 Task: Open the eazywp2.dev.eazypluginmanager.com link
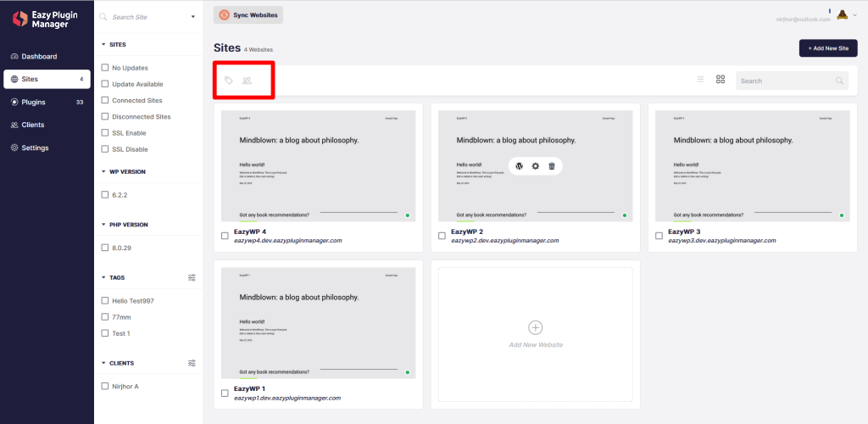pyautogui.click(x=505, y=241)
